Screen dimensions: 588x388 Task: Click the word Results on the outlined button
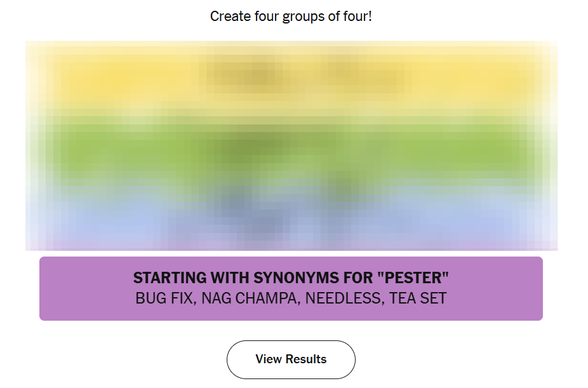pos(306,359)
